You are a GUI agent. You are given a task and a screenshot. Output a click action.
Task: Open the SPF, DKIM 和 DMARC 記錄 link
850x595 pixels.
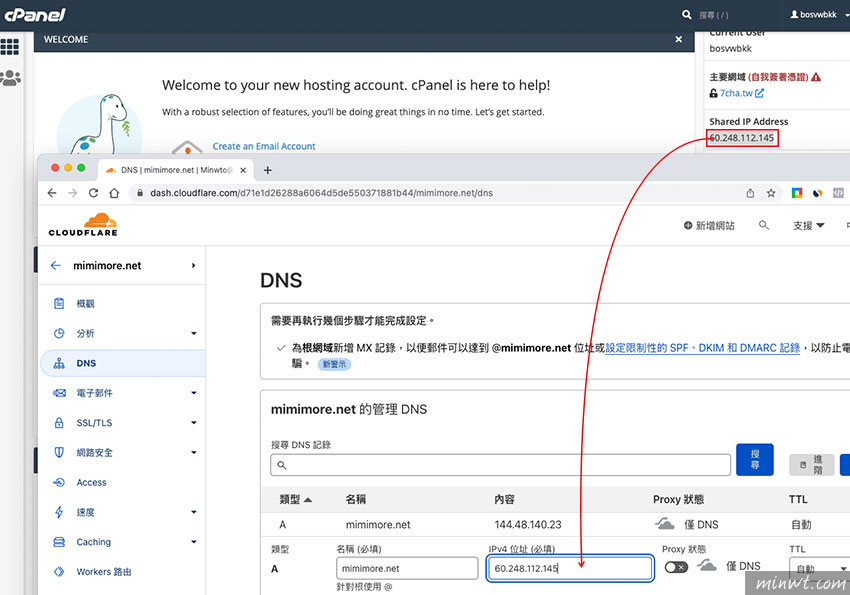pos(703,348)
